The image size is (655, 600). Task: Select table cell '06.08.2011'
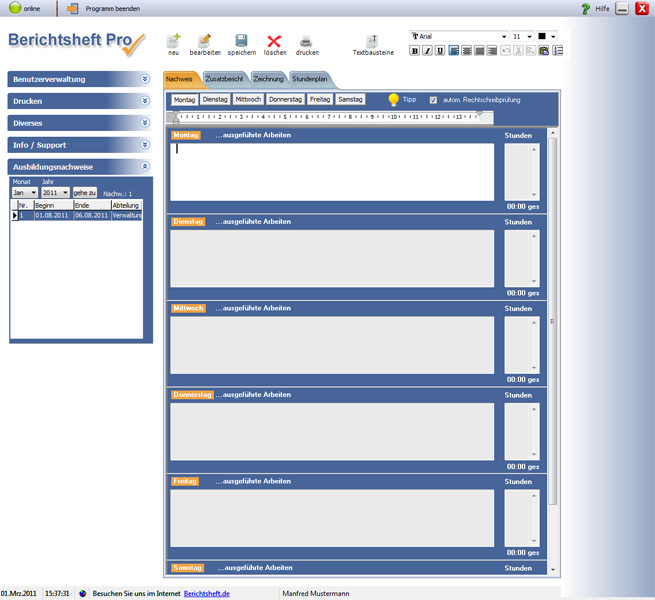(x=92, y=216)
